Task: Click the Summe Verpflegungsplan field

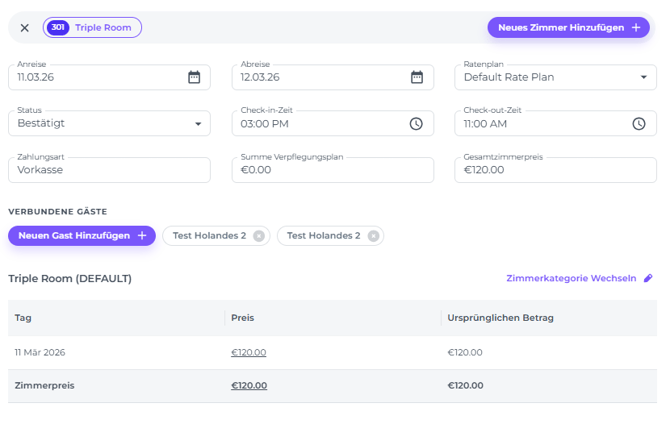Action: (332, 170)
